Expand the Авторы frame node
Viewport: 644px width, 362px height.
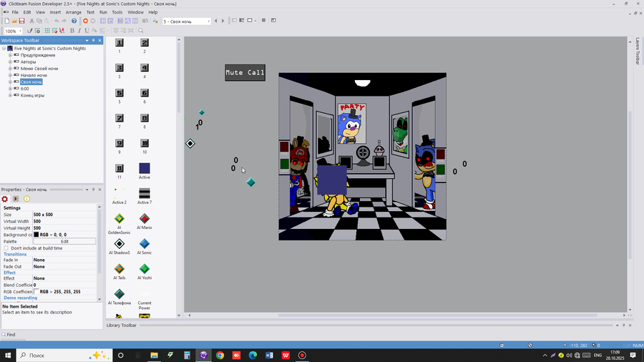(10, 62)
